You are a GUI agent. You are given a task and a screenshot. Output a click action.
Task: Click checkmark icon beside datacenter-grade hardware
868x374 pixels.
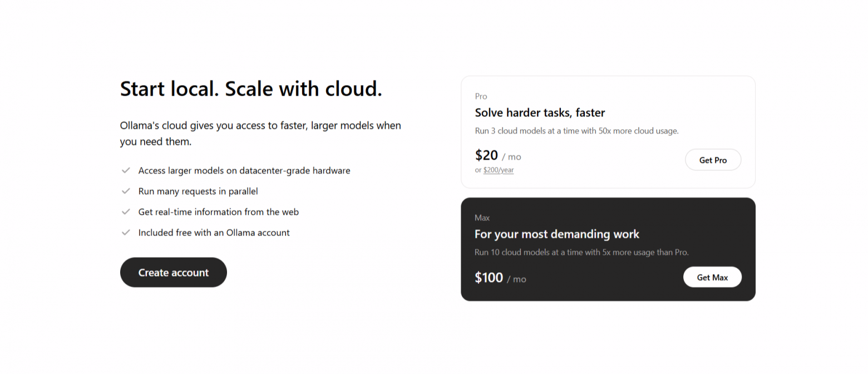click(x=126, y=170)
